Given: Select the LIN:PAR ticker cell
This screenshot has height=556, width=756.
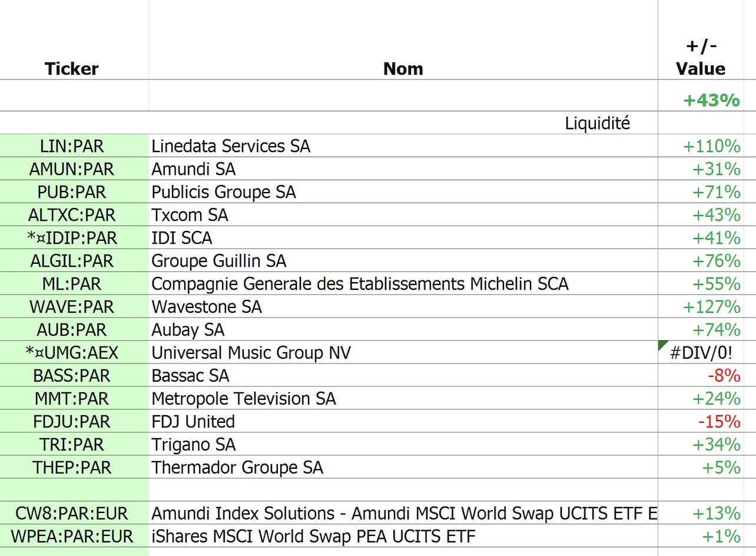Looking at the screenshot, I should (72, 146).
